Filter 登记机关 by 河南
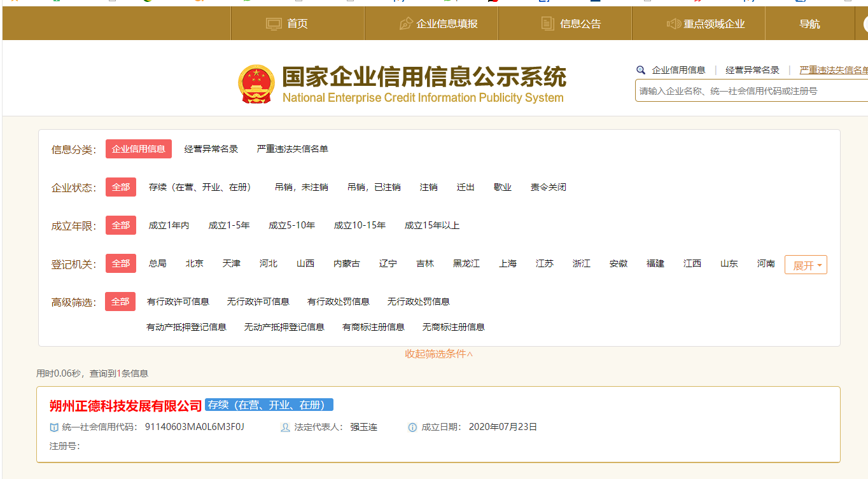This screenshot has width=868, height=479. click(766, 263)
